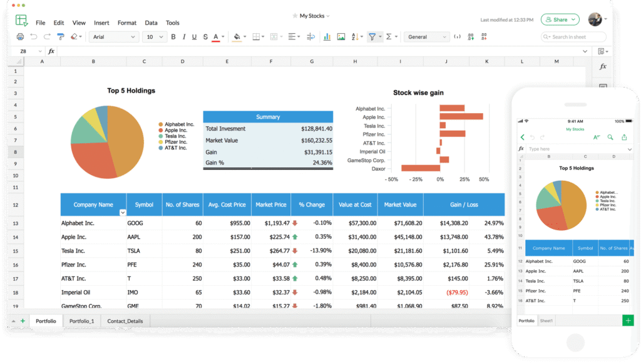Viewport: 641px width, 364px height.
Task: Click the Type here formula field on phone
Action: (x=577, y=149)
